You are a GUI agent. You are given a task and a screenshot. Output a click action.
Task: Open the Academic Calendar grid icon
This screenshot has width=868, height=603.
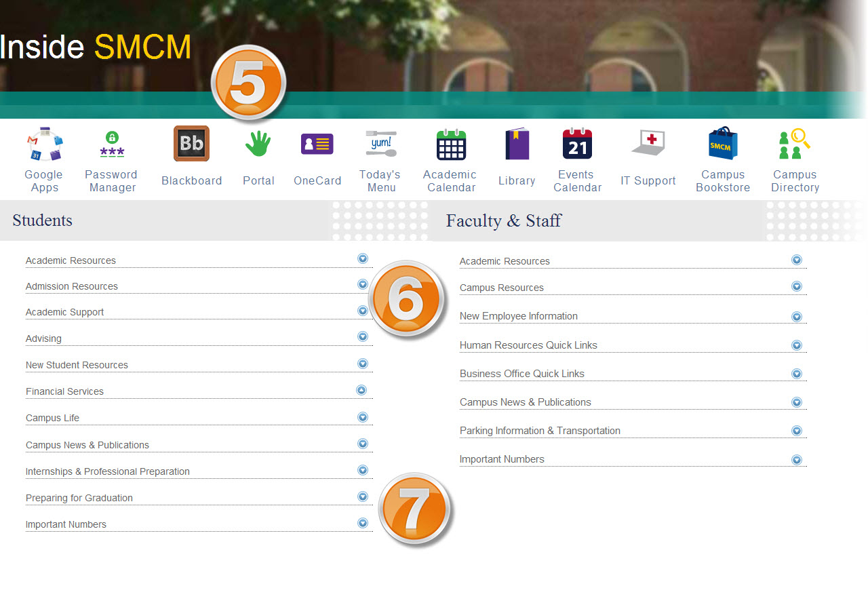pos(451,144)
